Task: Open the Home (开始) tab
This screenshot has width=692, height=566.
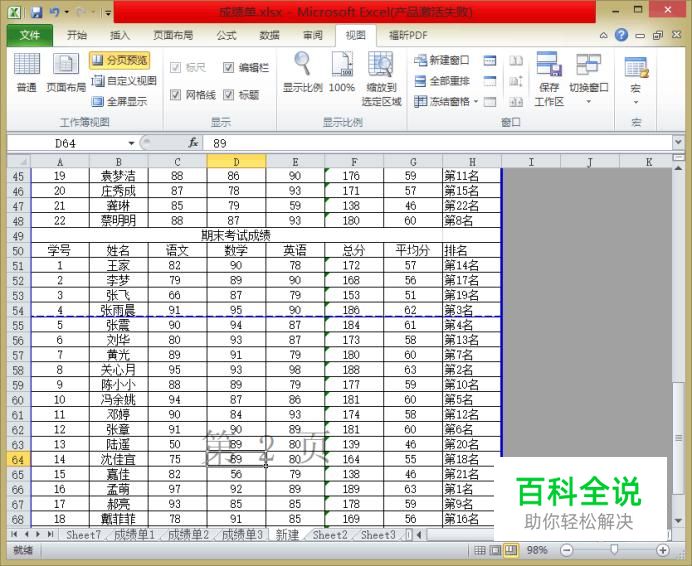Action: [77, 35]
